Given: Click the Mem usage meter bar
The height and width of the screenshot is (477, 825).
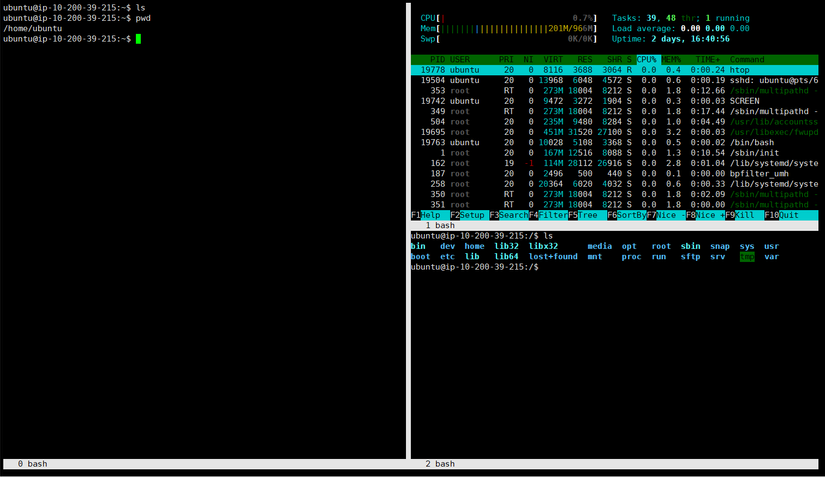Looking at the screenshot, I should click(508, 28).
